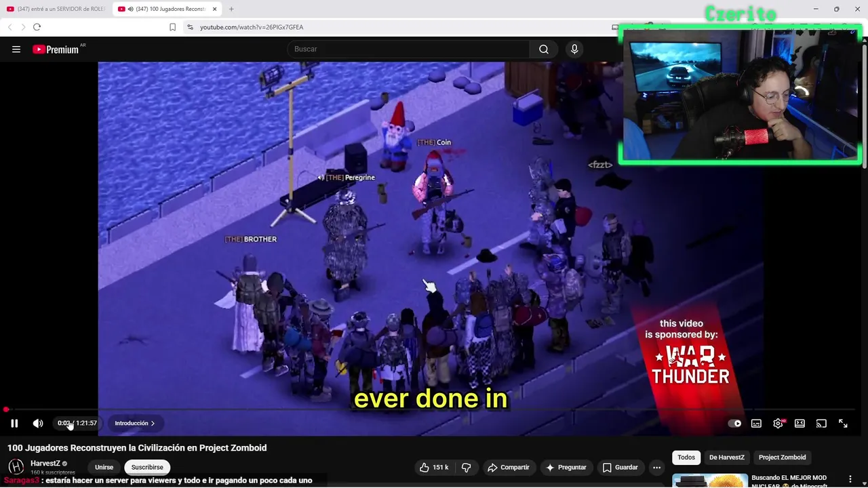This screenshot has height=488, width=868.
Task: Dislike the video
Action: pyautogui.click(x=466, y=467)
